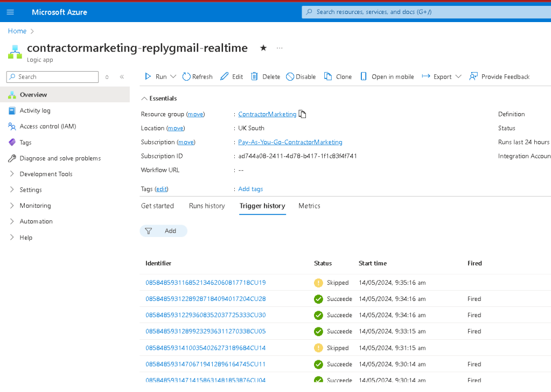Image resolution: width=551 pixels, height=392 pixels.
Task: Click the Delete trash can icon
Action: click(x=254, y=76)
